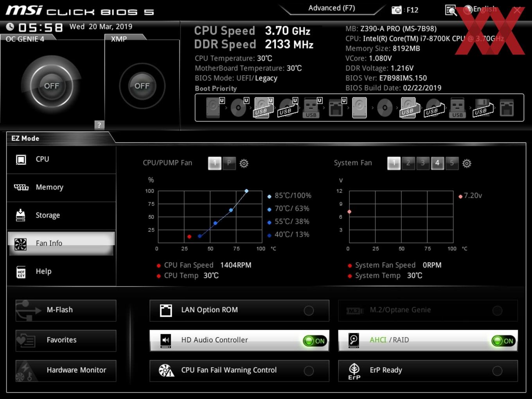This screenshot has width=532, height=399.
Task: Open the Help section in the sidebar
Action: click(x=61, y=271)
